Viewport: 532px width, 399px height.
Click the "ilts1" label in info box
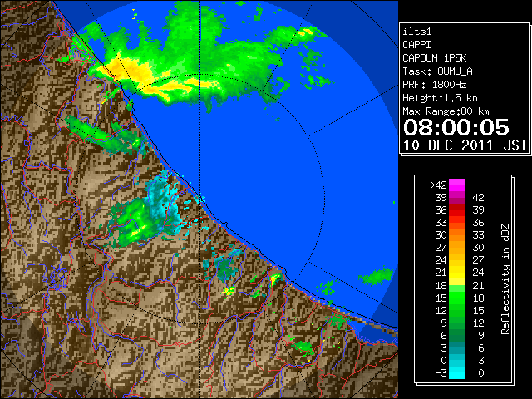click(417, 32)
